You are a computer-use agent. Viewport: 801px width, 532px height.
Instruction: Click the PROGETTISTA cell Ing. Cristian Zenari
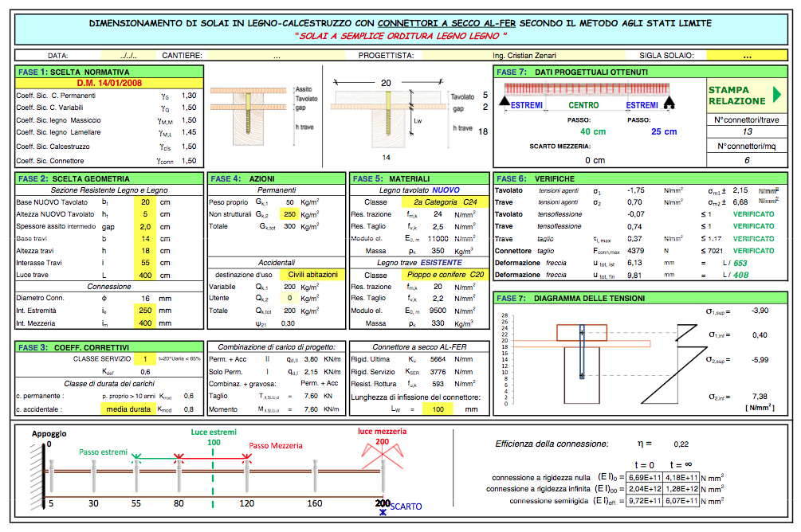coord(524,55)
